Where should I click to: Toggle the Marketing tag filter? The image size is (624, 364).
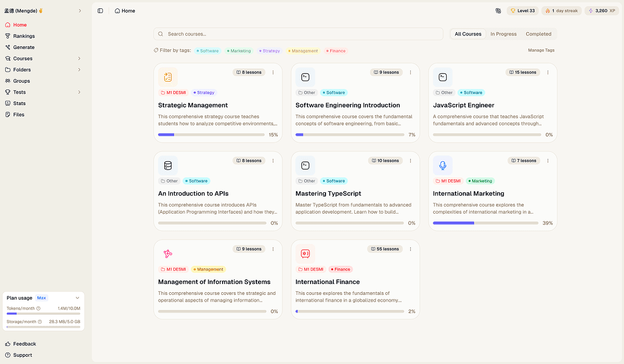[x=239, y=50]
